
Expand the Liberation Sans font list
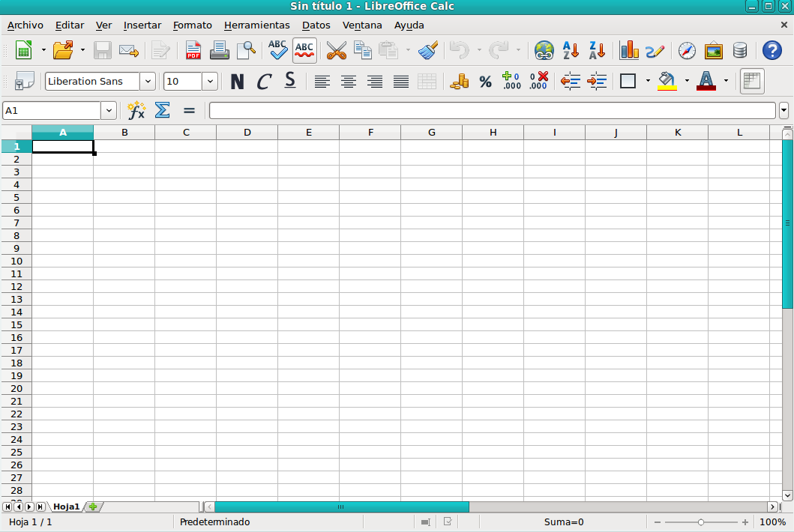(148, 82)
